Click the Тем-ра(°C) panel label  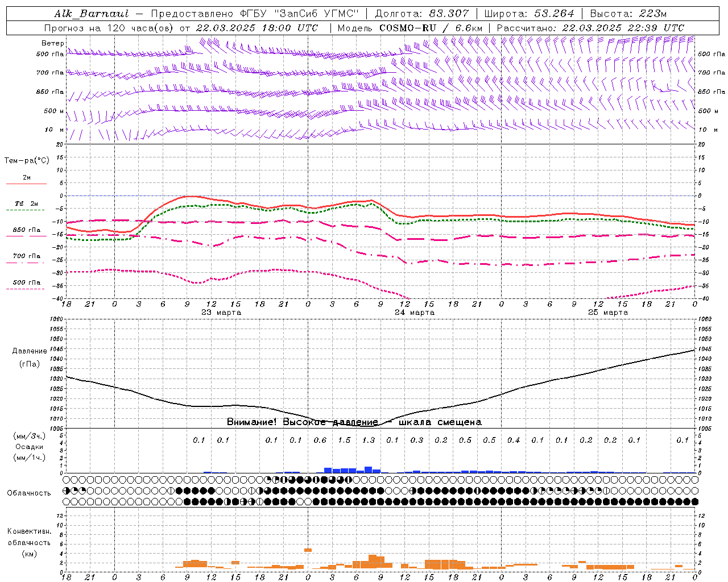[27, 160]
